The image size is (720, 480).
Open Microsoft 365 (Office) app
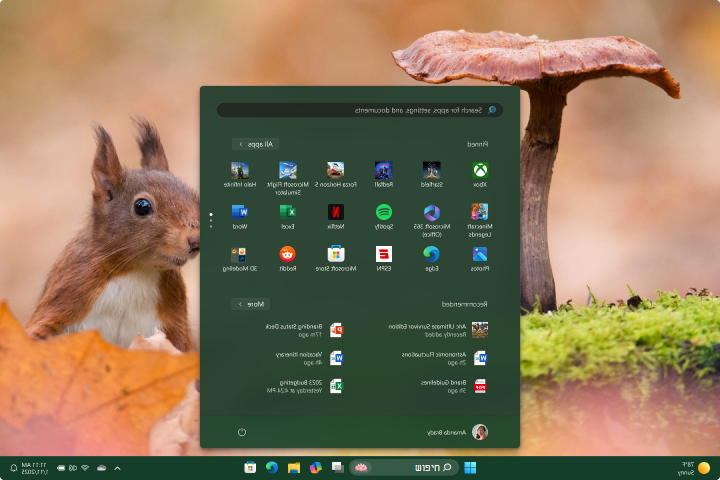(432, 220)
